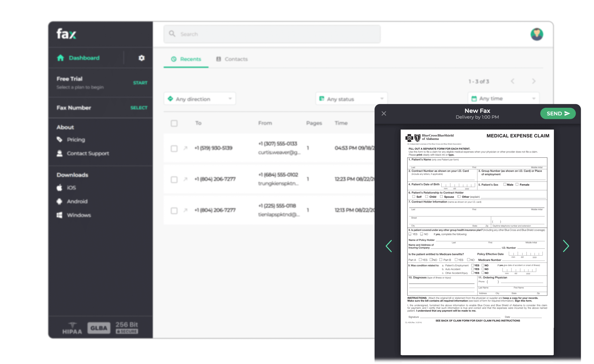Click the Android download icon
Viewport: 594px width, 364px height.
click(59, 201)
